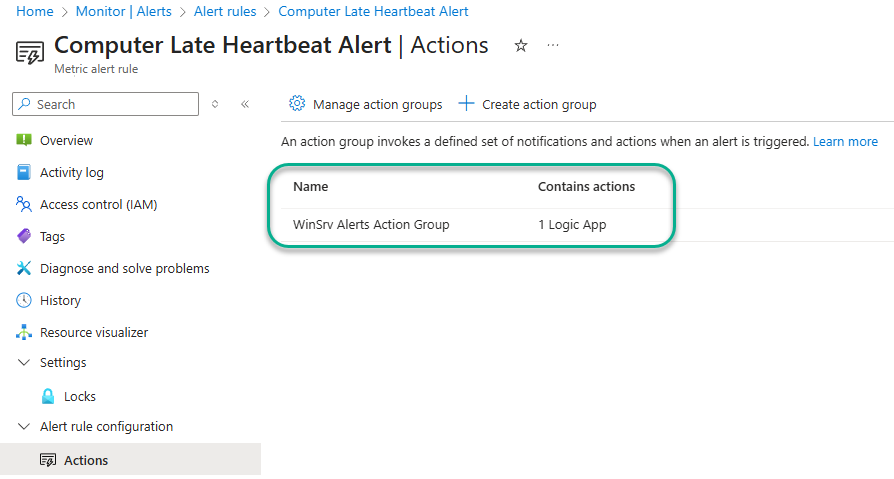Click the Manage action groups gear icon
The width and height of the screenshot is (894, 479).
point(297,103)
